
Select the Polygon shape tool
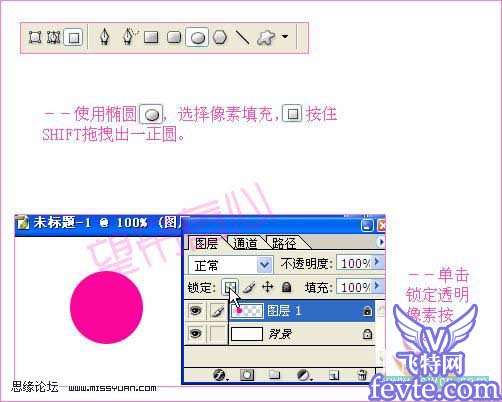pos(220,37)
